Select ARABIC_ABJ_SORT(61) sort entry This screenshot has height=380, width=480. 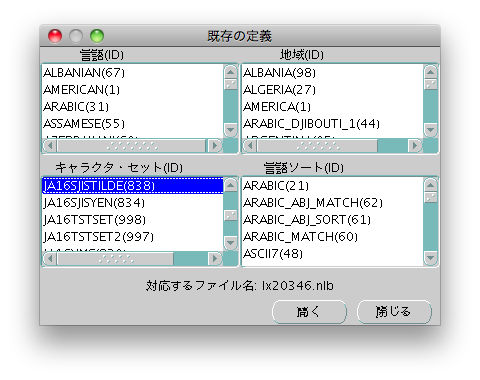click(333, 220)
